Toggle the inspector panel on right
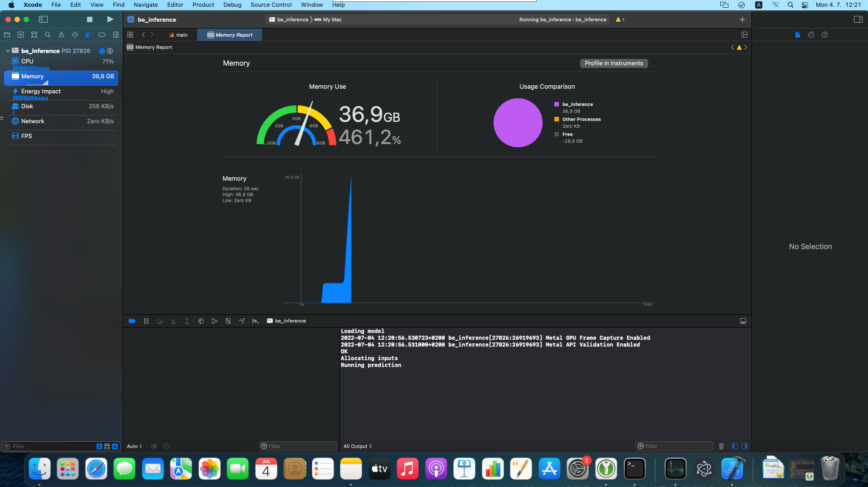 (x=858, y=19)
